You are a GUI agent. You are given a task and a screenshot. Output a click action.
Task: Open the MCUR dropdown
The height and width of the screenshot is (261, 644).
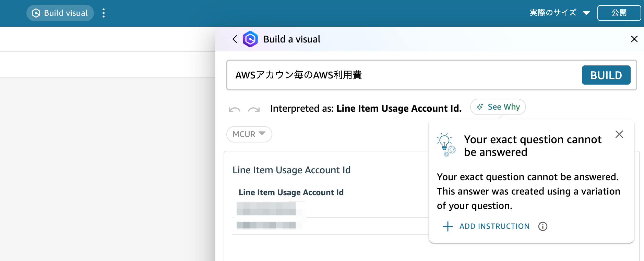[249, 134]
